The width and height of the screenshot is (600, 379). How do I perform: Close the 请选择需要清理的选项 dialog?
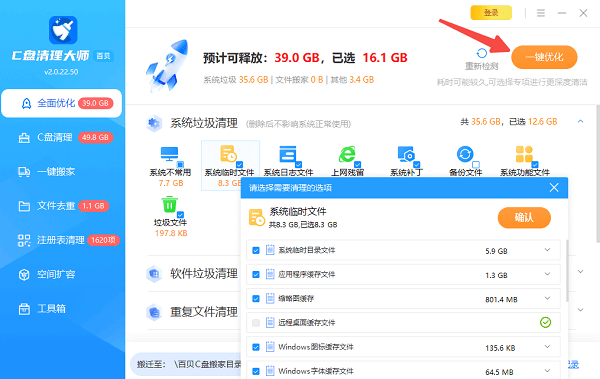[x=554, y=188]
